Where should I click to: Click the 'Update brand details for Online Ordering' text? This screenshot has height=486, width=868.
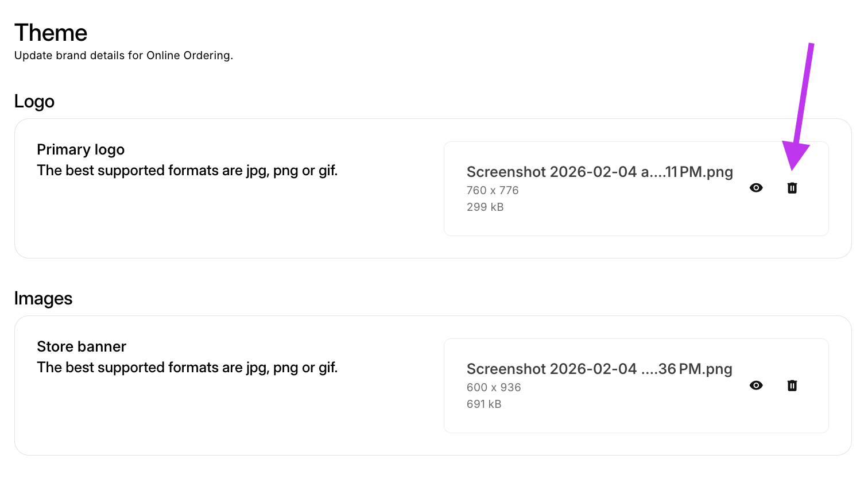pyautogui.click(x=123, y=55)
